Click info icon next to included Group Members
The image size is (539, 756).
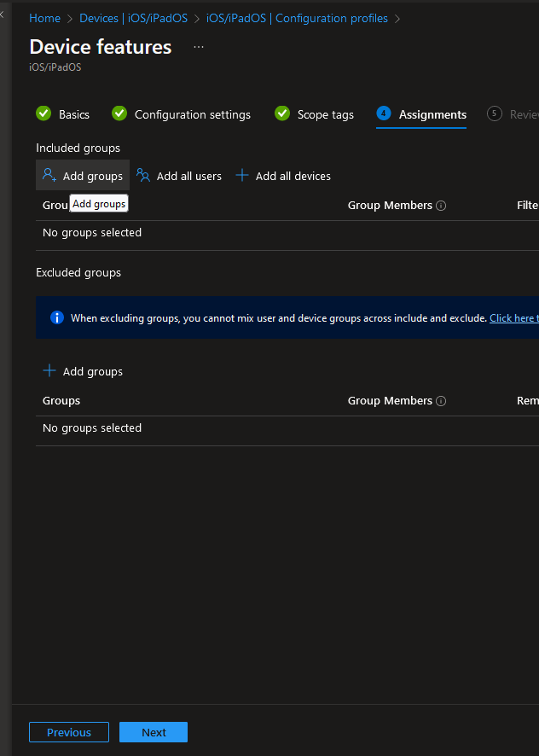tap(441, 206)
